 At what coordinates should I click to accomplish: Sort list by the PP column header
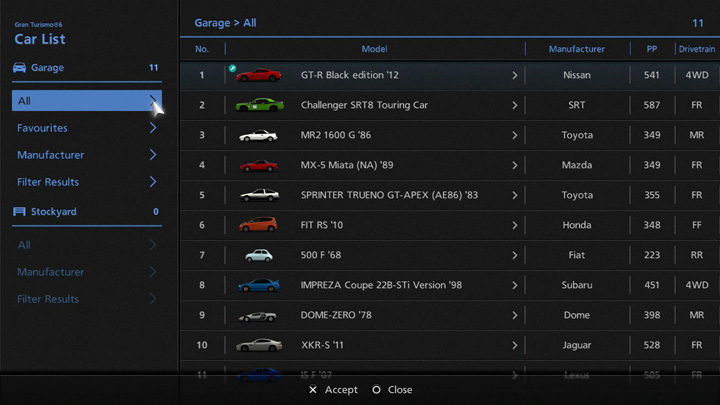651,49
